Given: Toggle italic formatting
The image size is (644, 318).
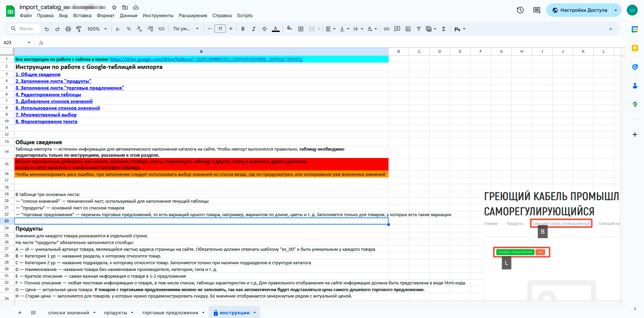Looking at the screenshot, I should coord(254,29).
